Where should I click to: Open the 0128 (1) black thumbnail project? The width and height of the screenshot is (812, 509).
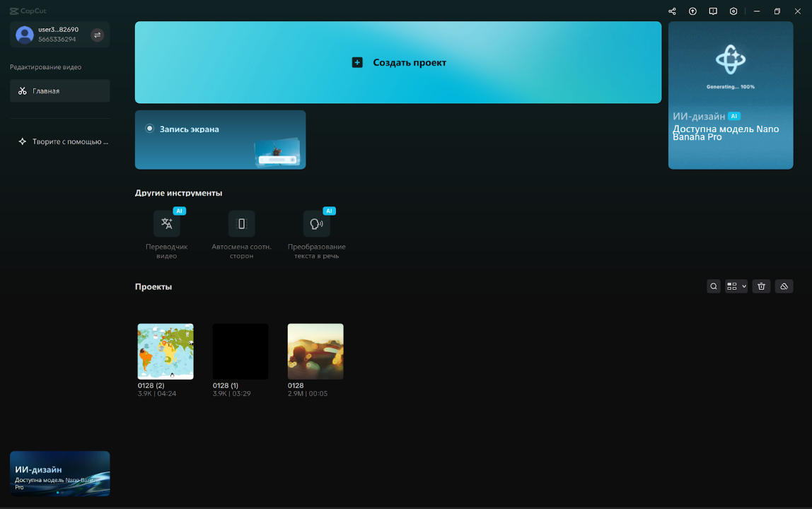click(x=240, y=351)
